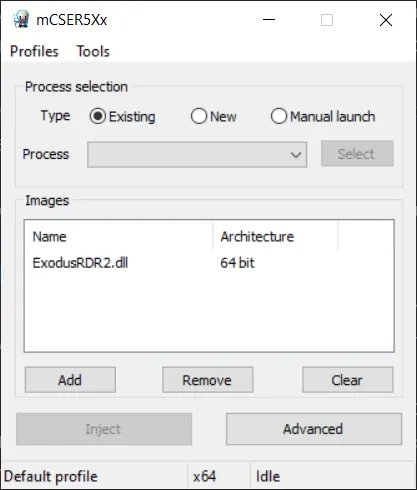Screen dimensions: 417x490
Task: Click the Idle status indicator
Action: 268,476
